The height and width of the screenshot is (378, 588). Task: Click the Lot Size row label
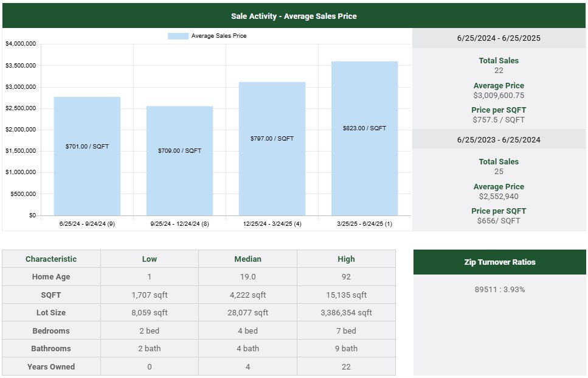(51, 313)
